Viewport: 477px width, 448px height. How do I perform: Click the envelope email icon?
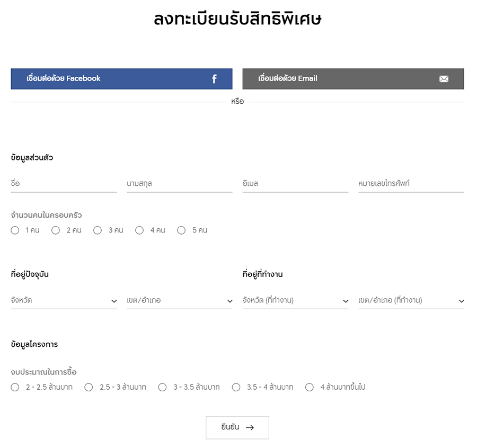(x=444, y=79)
